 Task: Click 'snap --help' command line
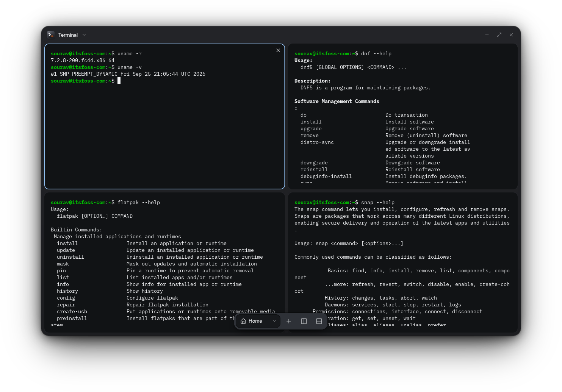[x=344, y=203]
